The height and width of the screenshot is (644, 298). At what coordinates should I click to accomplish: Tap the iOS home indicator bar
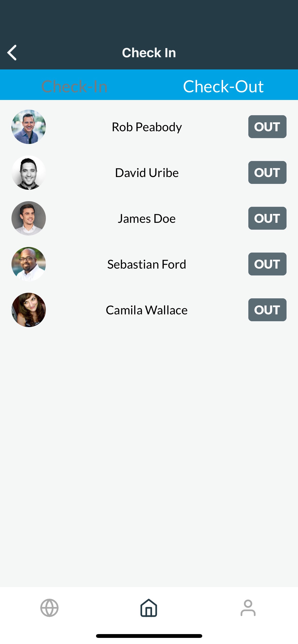[149, 636]
